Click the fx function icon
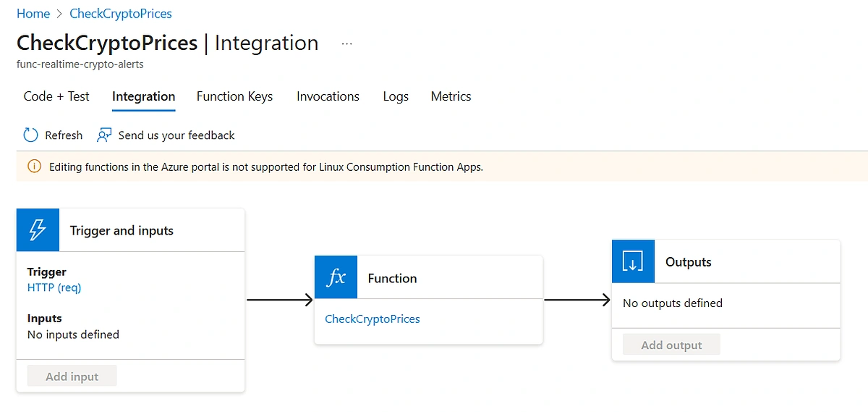The width and height of the screenshot is (868, 412). click(x=336, y=277)
